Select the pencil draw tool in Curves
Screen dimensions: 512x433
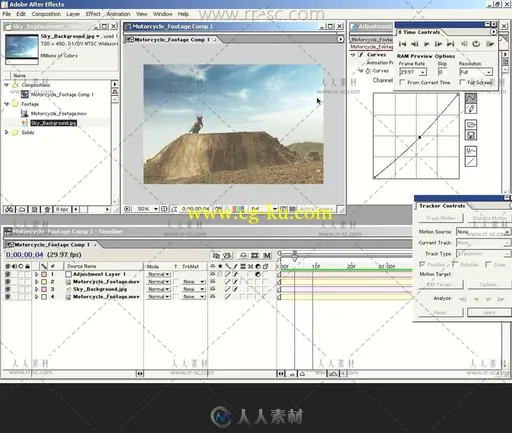tap(471, 109)
